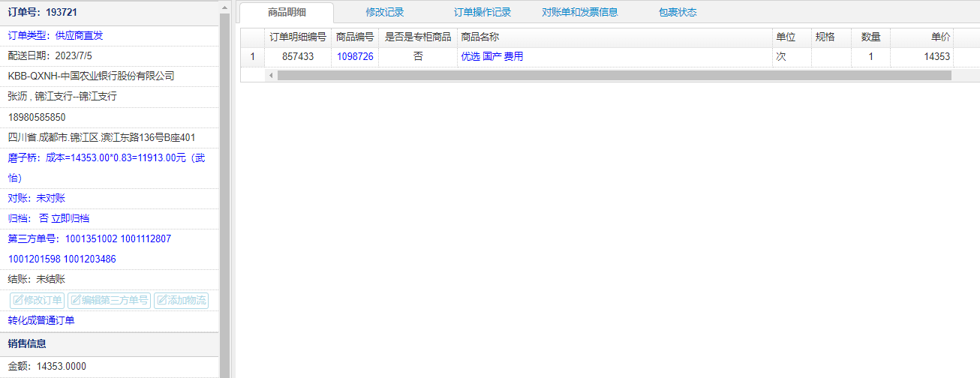Click the 结账: 未结账 status

click(36, 279)
